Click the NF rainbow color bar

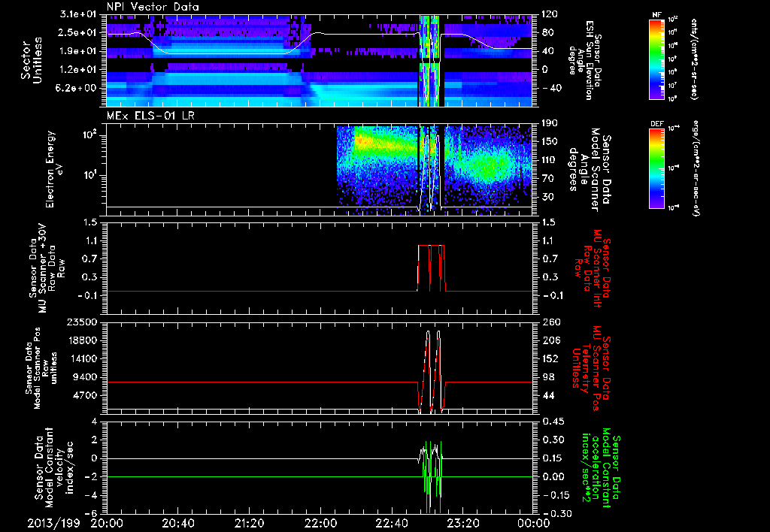tap(657, 59)
